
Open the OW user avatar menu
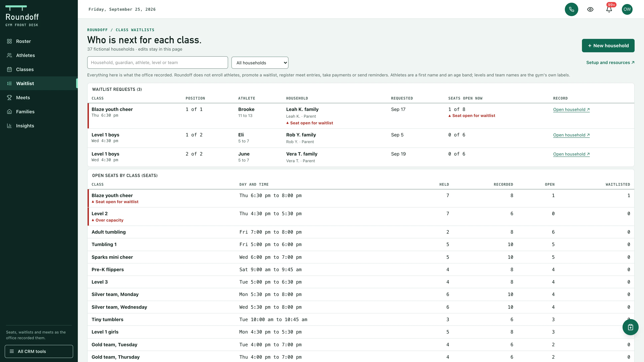click(627, 9)
